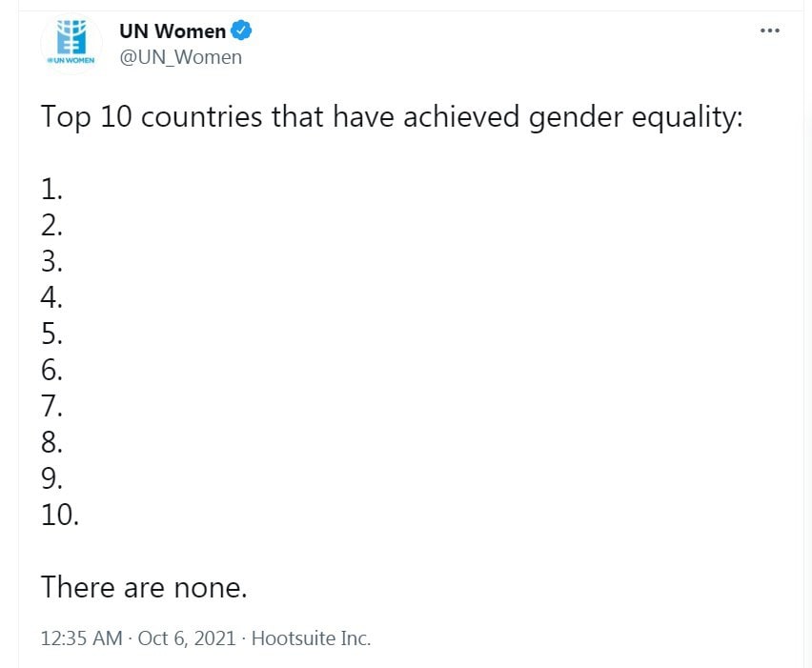Click list entry number 7.
Viewport: 812px width, 668px height.
click(51, 406)
